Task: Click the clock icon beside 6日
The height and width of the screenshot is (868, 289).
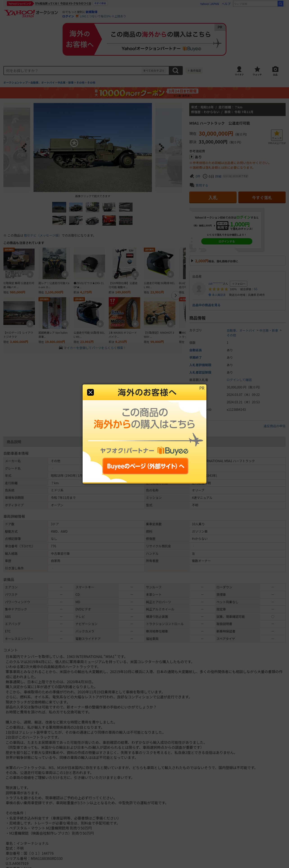Action: pos(205,176)
